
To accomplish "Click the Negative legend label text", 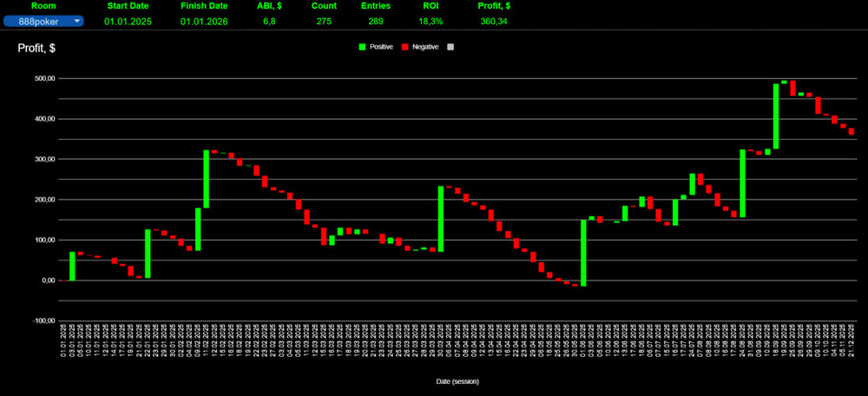I will click(424, 47).
